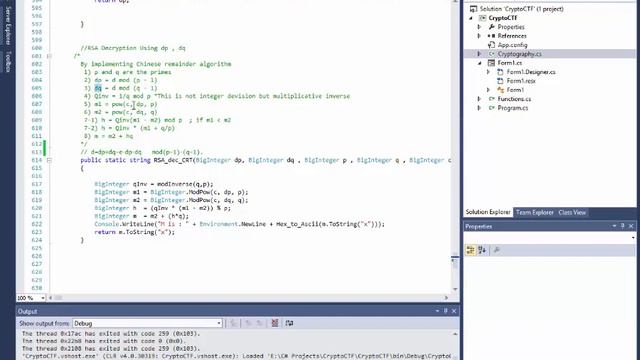Switch to the Team Explorer tab
This screenshot has height=360, width=640.
point(534,212)
